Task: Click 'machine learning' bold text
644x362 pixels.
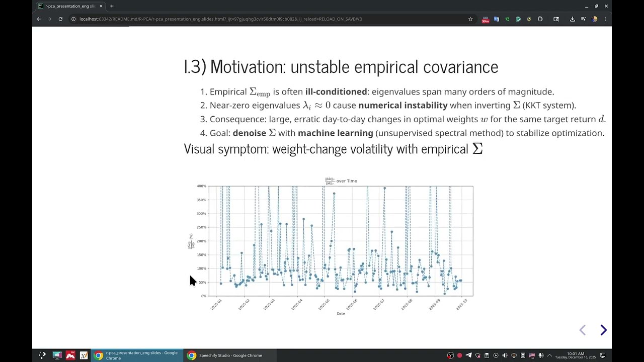Action: point(336,133)
